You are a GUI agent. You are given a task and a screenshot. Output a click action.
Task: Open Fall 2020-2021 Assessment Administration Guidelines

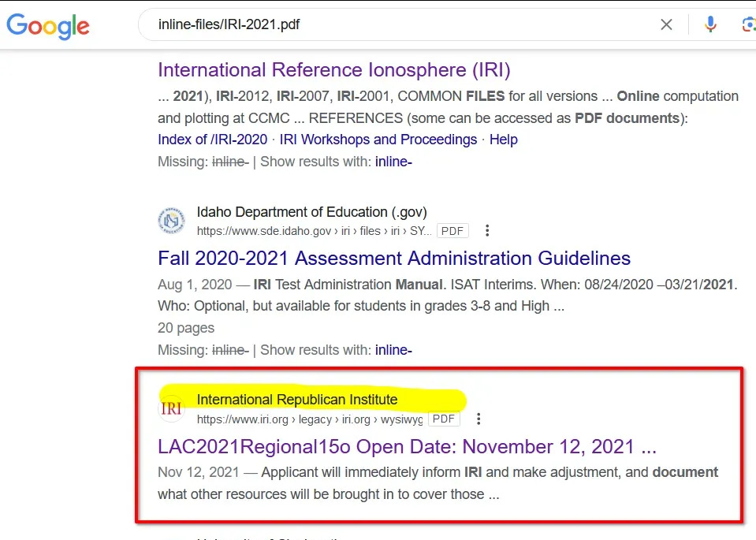point(394,259)
